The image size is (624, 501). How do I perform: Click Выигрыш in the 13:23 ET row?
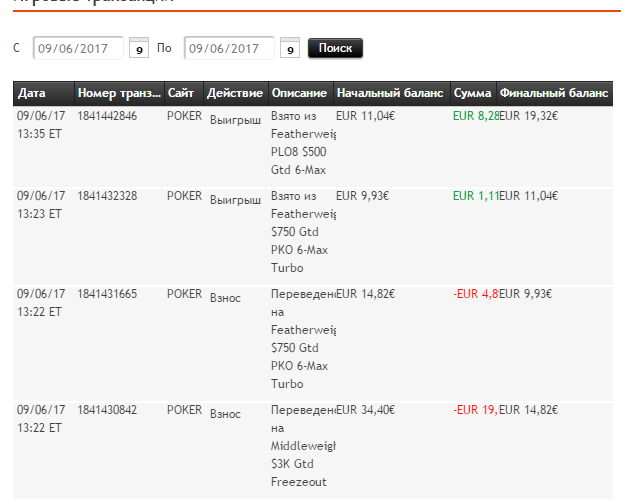235,200
